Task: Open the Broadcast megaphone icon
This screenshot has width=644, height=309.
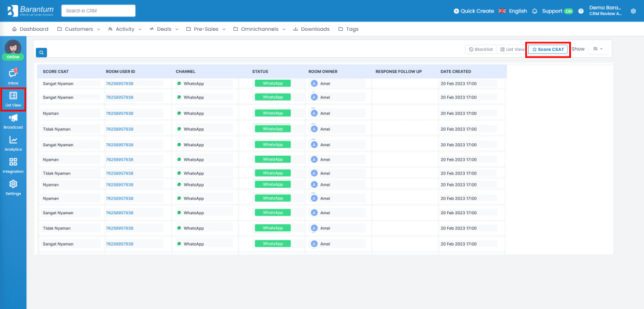Action: 13,120
